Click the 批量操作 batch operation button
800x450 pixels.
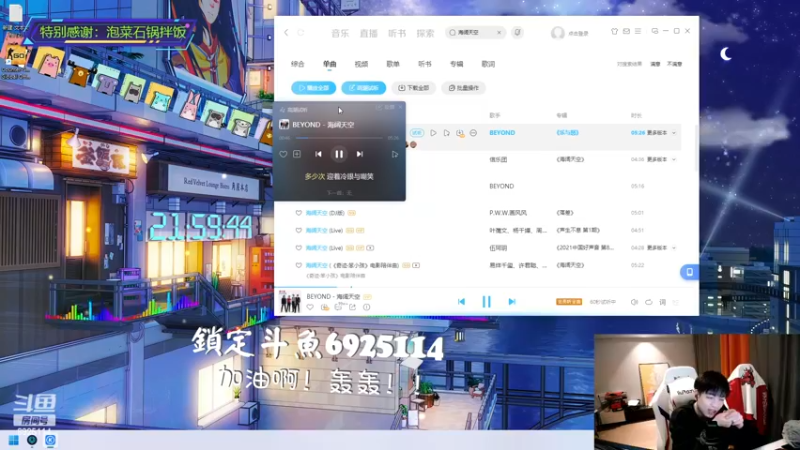[464, 88]
